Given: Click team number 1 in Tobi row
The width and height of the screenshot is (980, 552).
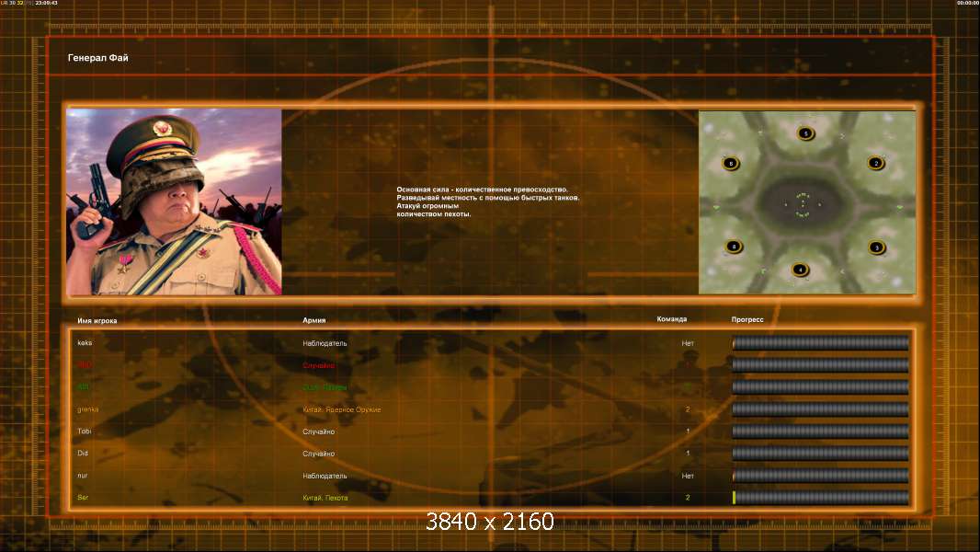Looking at the screenshot, I should tap(688, 431).
